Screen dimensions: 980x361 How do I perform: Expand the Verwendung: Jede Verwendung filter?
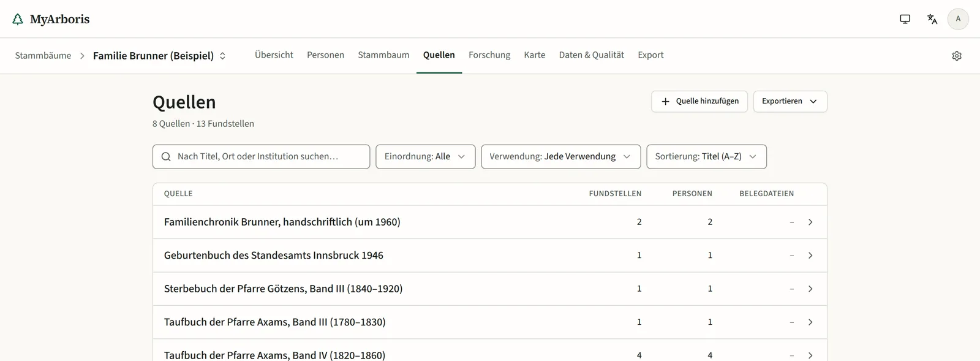(561, 157)
